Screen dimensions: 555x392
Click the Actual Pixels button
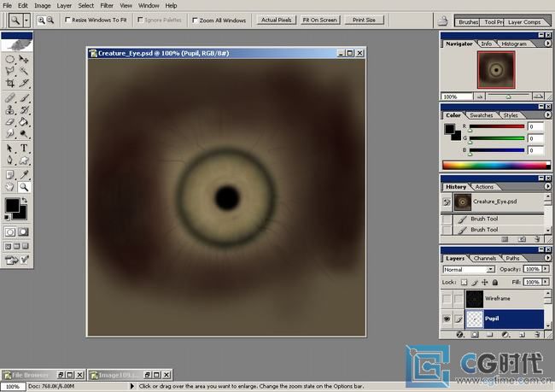click(x=276, y=20)
